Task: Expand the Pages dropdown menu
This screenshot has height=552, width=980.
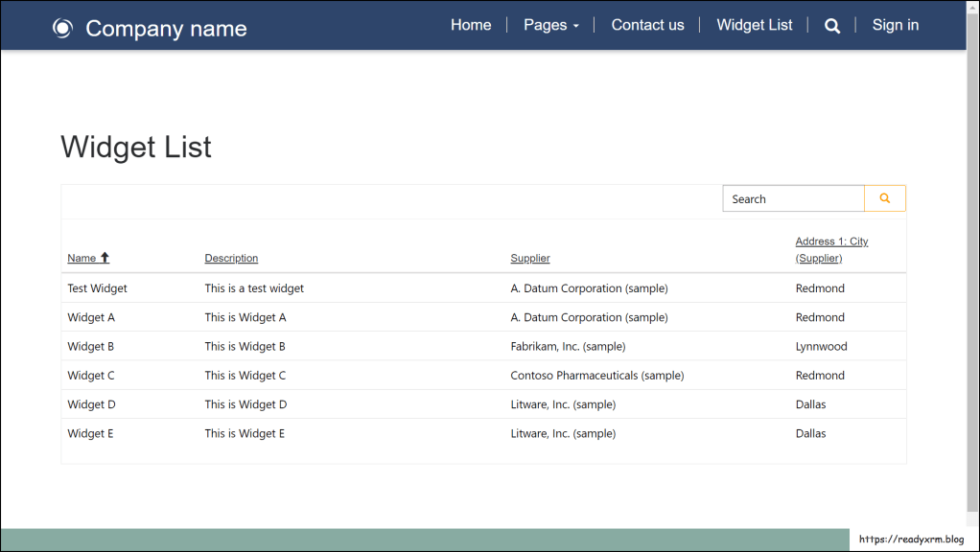Action: 550,26
